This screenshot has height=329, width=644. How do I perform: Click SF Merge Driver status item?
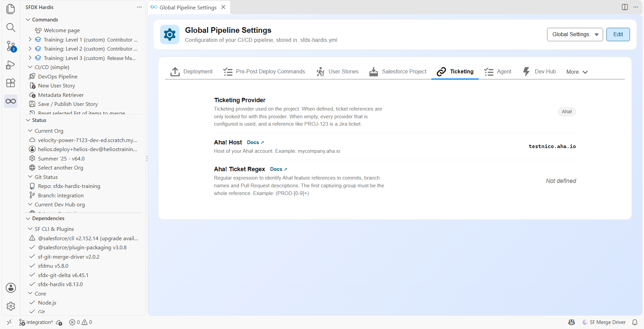pyautogui.click(x=604, y=322)
